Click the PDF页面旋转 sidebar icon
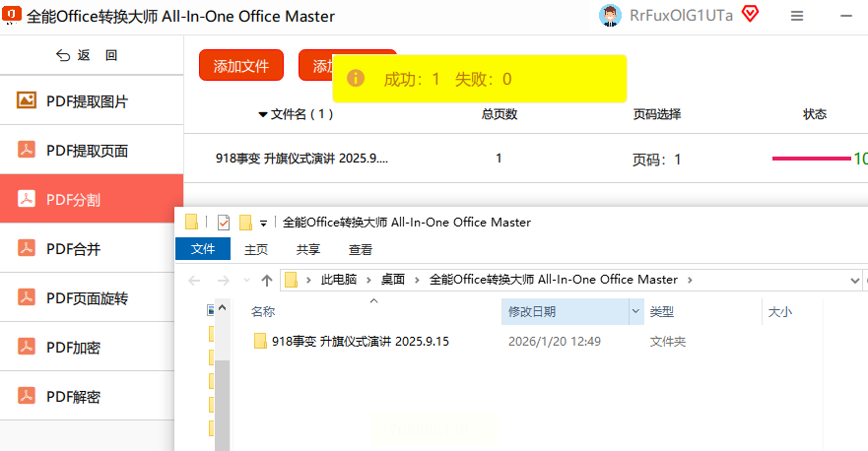This screenshot has height=451, width=868. point(27,298)
